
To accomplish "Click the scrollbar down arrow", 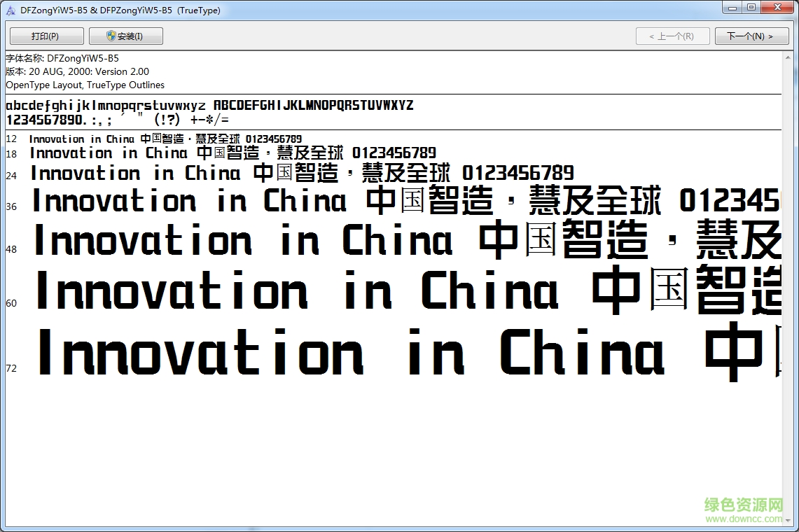I will click(x=788, y=521).
